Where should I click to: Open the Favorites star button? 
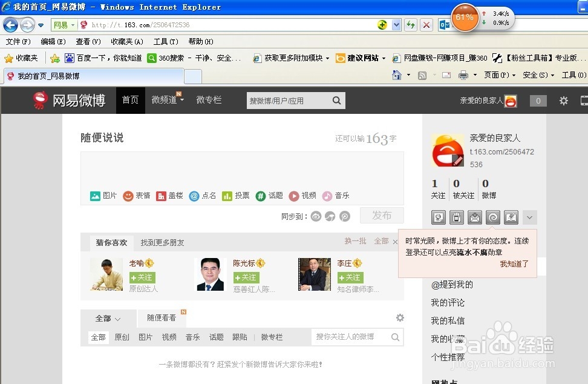coord(21,58)
